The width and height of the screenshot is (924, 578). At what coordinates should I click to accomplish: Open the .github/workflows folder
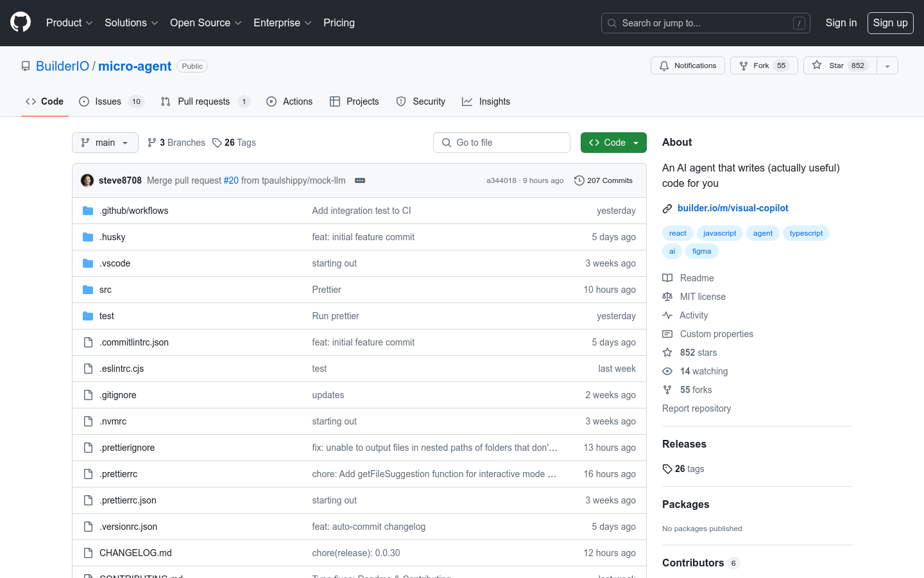click(x=133, y=211)
